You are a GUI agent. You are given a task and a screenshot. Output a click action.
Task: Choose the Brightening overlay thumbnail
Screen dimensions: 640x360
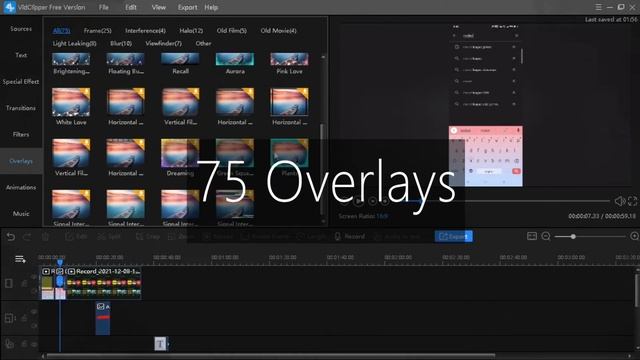71,59
